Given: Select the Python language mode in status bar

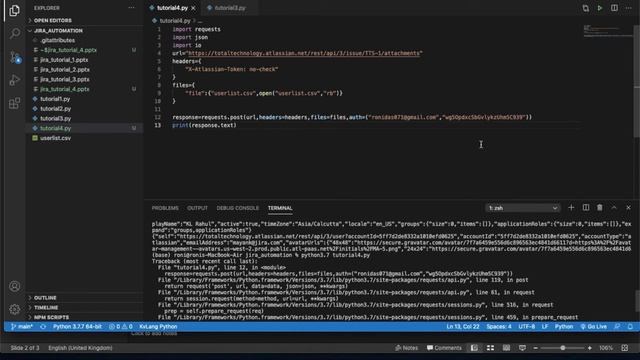Looking at the screenshot, I should 564,327.
